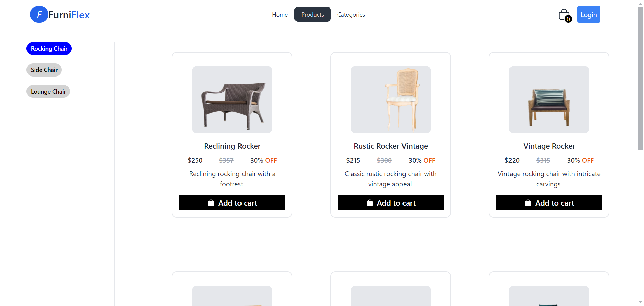Select the Rocking Chair category filter
This screenshot has height=306, width=644.
tap(49, 49)
